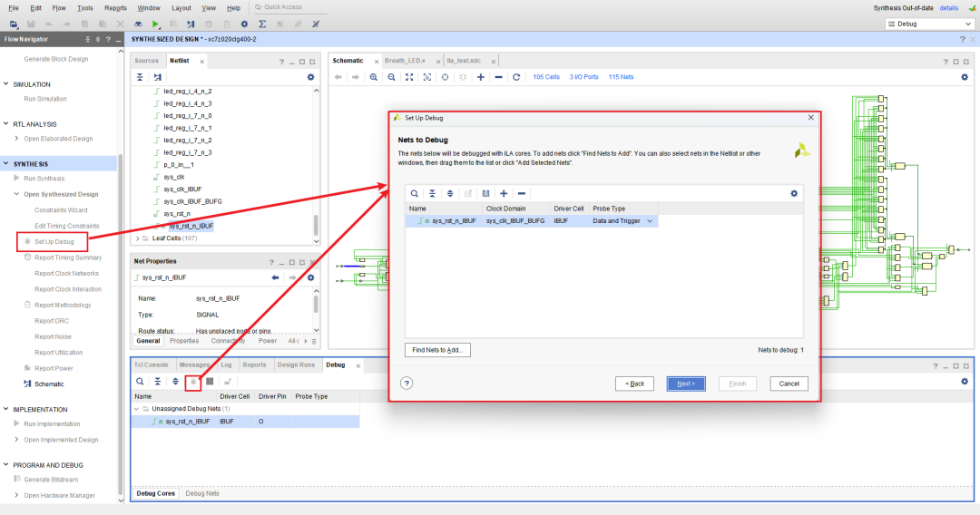Open the Tools menu

click(85, 8)
